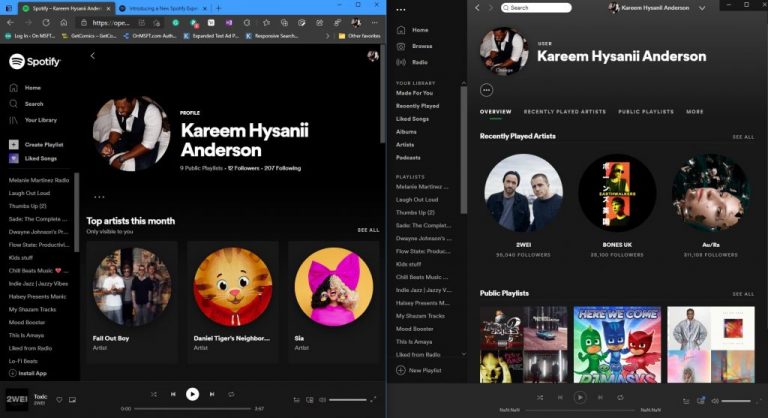The height and width of the screenshot is (418, 768).
Task: Open Podcasts in desktop library list
Action: pyautogui.click(x=408, y=158)
